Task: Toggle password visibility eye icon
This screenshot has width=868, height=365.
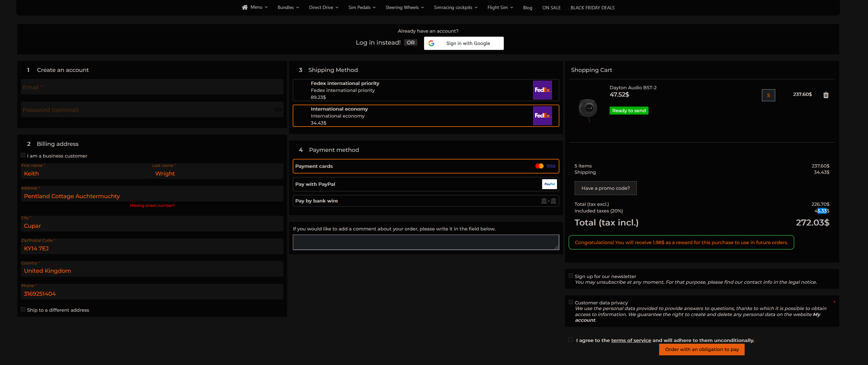Action: (x=278, y=110)
